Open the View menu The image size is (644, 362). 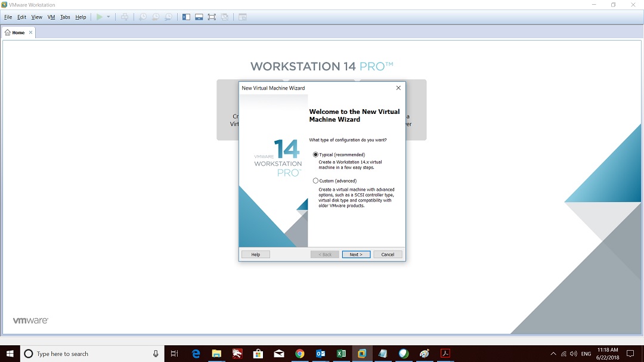coord(36,17)
